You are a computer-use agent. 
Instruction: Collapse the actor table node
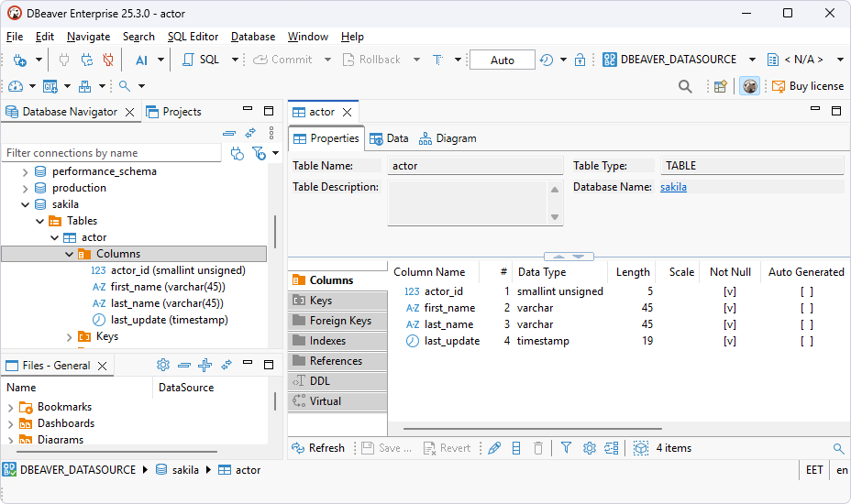(x=54, y=237)
